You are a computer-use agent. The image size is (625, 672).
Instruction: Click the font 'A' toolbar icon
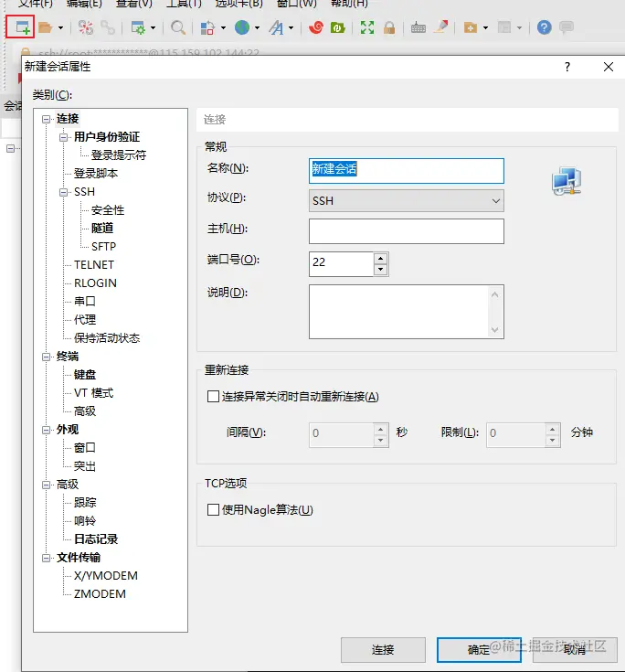pyautogui.click(x=276, y=27)
